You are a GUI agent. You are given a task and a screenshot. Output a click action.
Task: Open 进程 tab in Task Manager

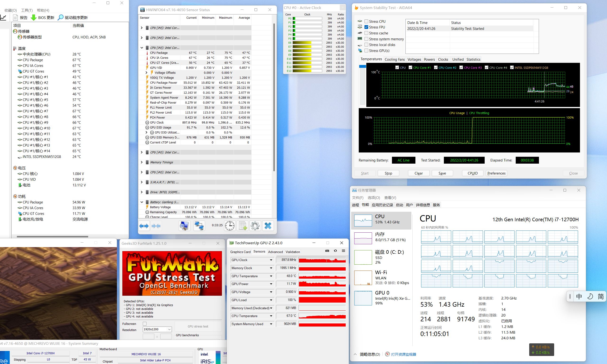(355, 205)
